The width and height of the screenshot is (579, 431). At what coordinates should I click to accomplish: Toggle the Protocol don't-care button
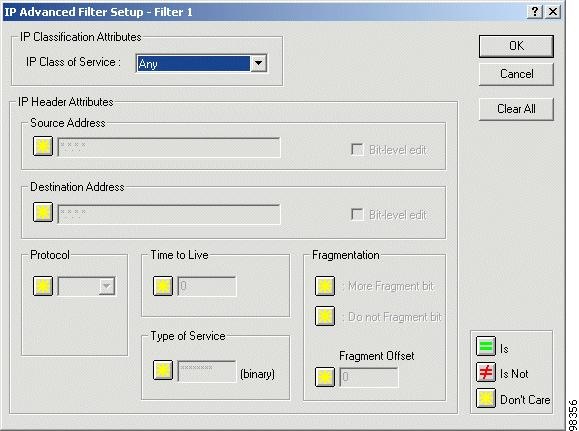[43, 286]
